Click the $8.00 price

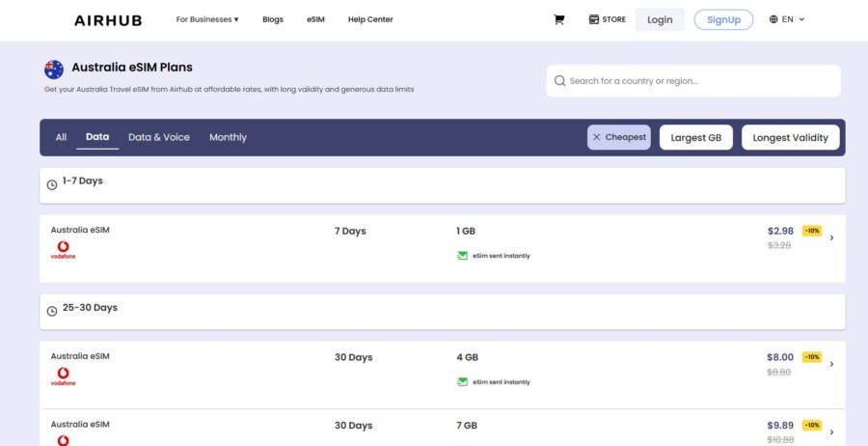point(780,357)
